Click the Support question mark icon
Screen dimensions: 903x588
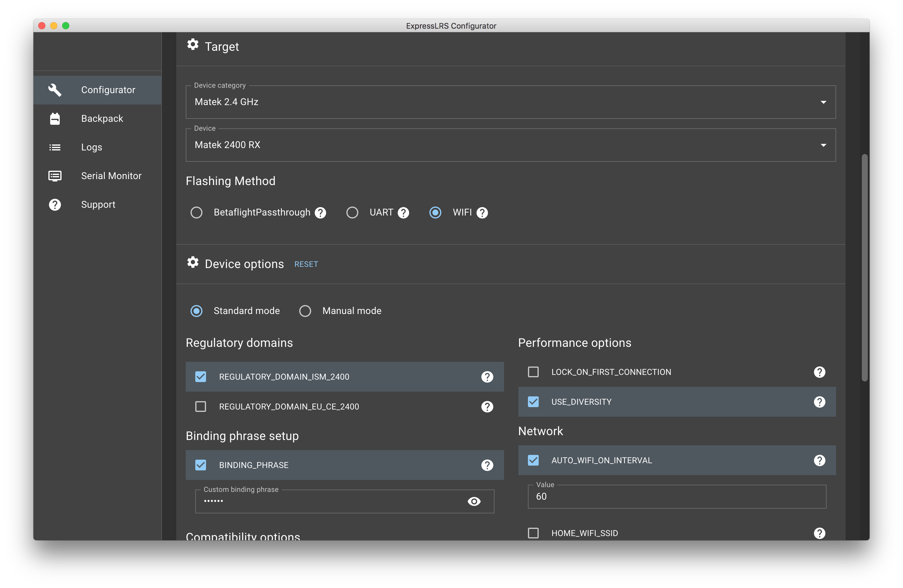click(x=55, y=204)
